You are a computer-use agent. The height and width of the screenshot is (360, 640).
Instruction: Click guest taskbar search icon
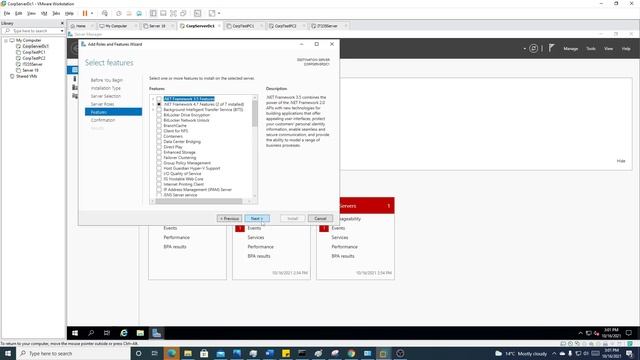(x=91, y=333)
